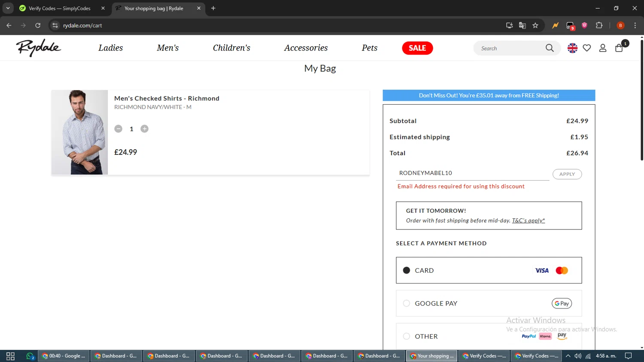The width and height of the screenshot is (644, 362).
Task: Switch to Verify Codes — SimplyCodes tab
Action: (x=59, y=8)
